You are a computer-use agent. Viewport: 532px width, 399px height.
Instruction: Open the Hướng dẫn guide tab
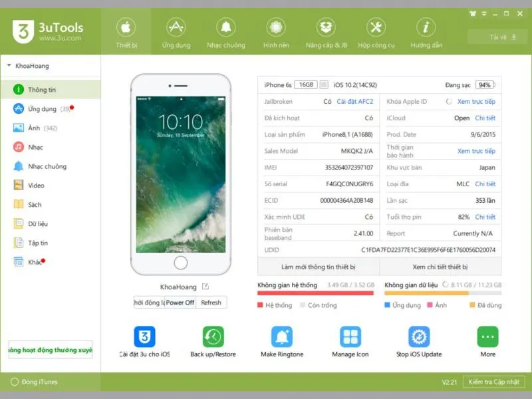pyautogui.click(x=426, y=33)
